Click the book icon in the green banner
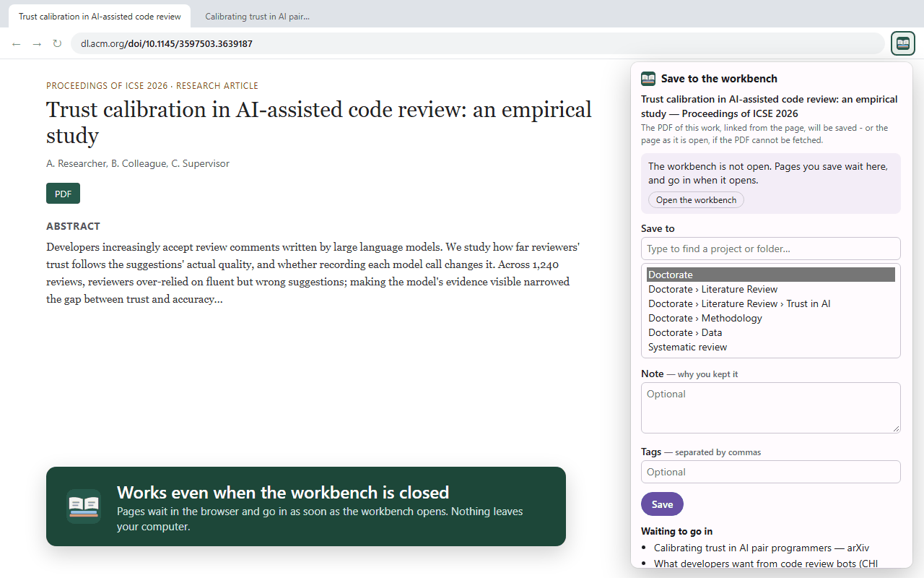Viewport: 924px width, 578px height. 84,506
